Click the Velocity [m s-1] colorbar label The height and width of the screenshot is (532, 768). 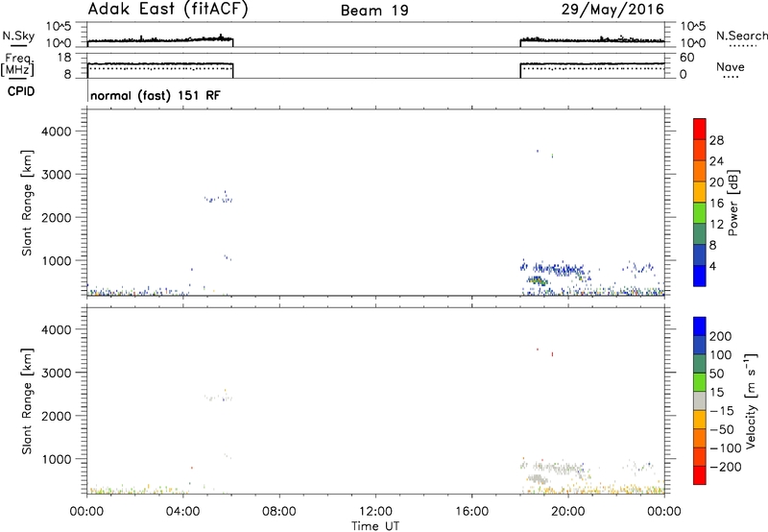[x=751, y=400]
